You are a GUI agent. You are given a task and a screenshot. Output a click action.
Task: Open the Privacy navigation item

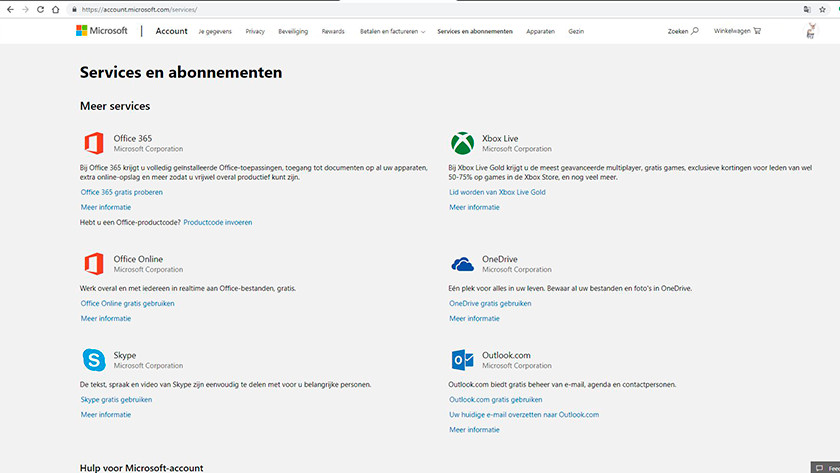pos(255,31)
